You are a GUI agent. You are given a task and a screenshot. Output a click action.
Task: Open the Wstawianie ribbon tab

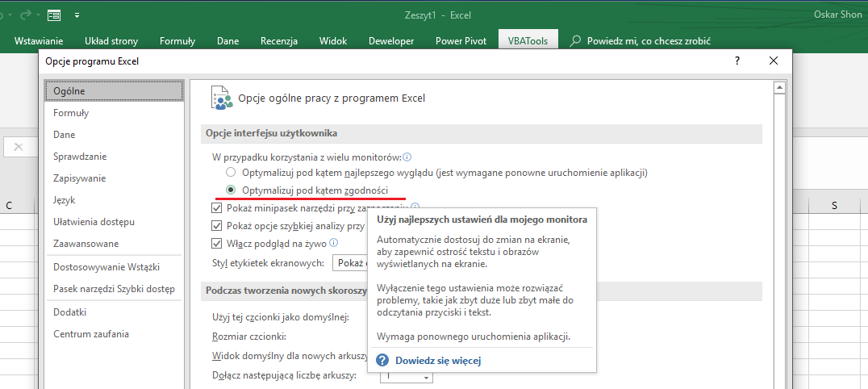pos(39,40)
